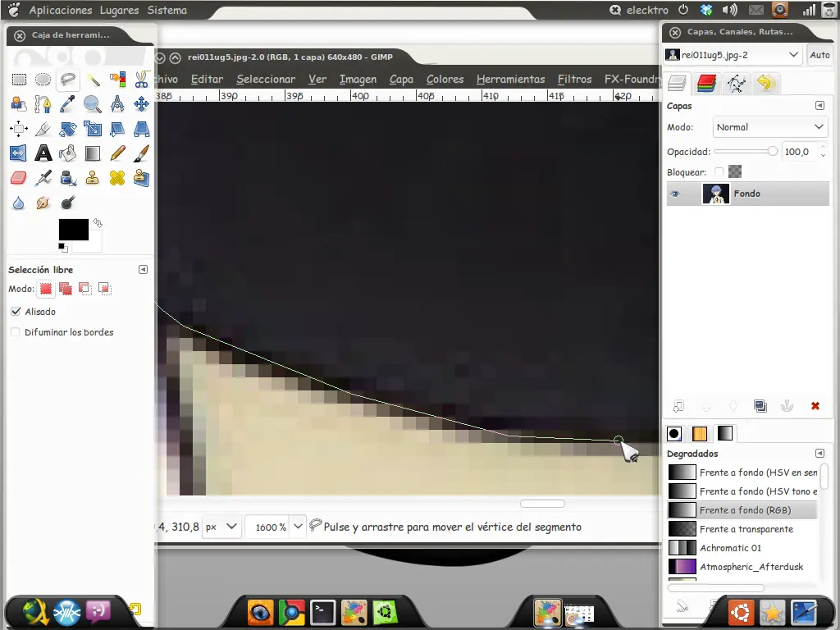840x630 pixels.
Task: Select the Pencil tool
Action: tap(117, 153)
